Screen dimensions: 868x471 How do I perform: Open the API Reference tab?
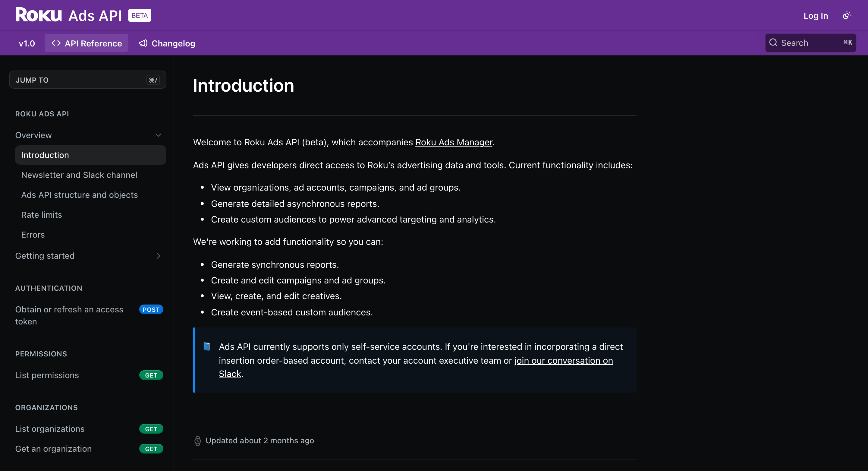click(86, 43)
